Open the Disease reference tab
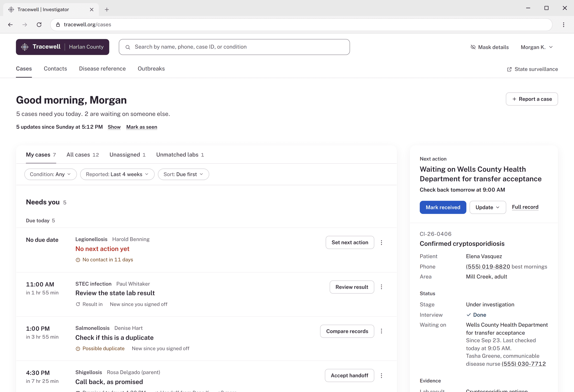Screen dimensions: 574x392 click(102, 69)
